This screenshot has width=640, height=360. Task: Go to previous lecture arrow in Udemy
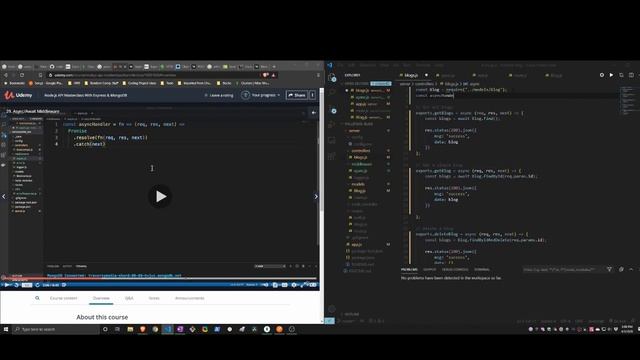click(x=4, y=196)
